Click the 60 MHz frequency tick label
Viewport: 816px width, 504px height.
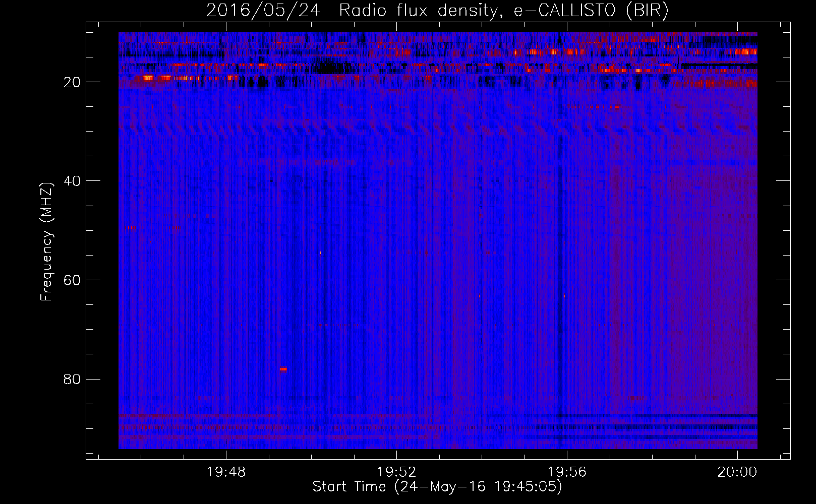(x=72, y=280)
